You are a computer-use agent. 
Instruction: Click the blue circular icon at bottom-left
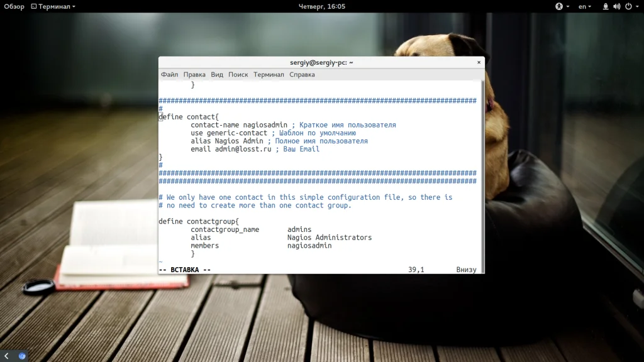pyautogui.click(x=22, y=356)
